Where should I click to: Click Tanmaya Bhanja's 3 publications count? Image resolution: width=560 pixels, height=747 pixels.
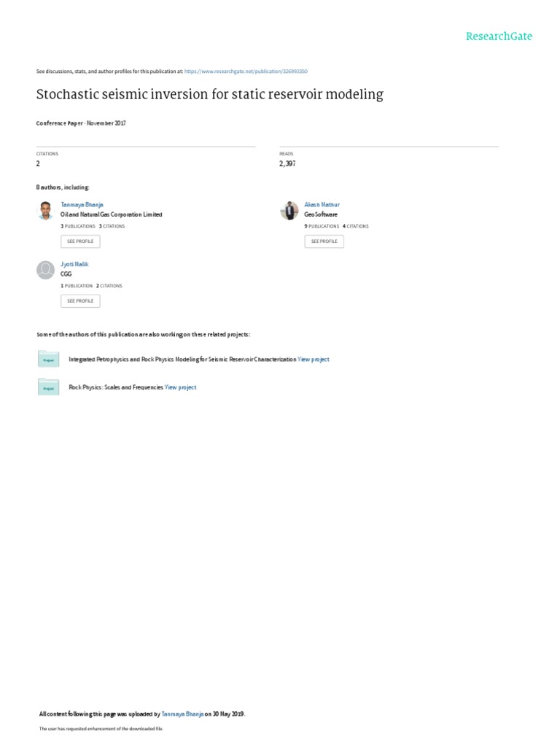click(x=78, y=226)
